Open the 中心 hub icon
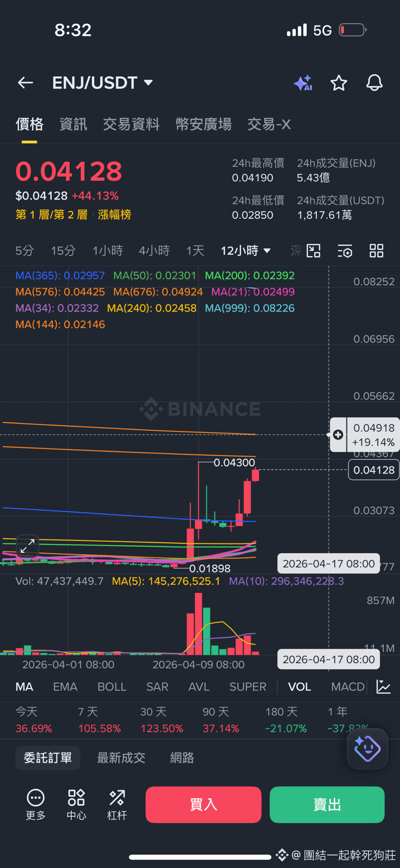Viewport: 400px width, 868px height. (76, 805)
